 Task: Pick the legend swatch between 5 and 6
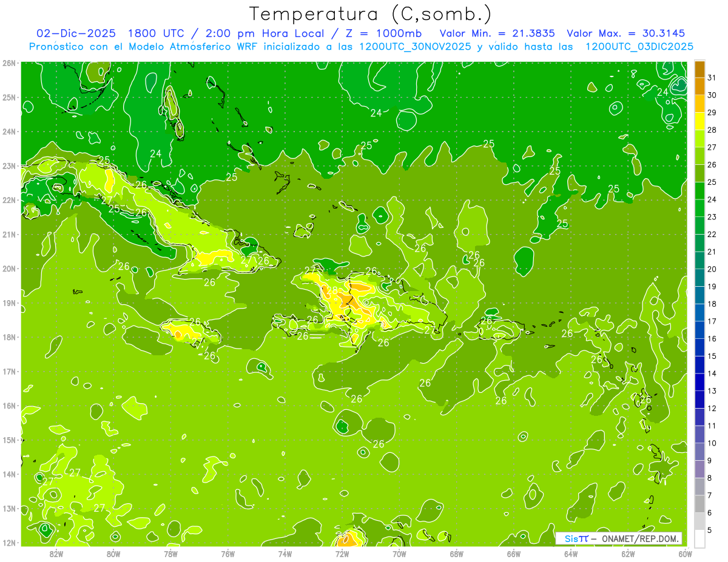[x=699, y=522]
